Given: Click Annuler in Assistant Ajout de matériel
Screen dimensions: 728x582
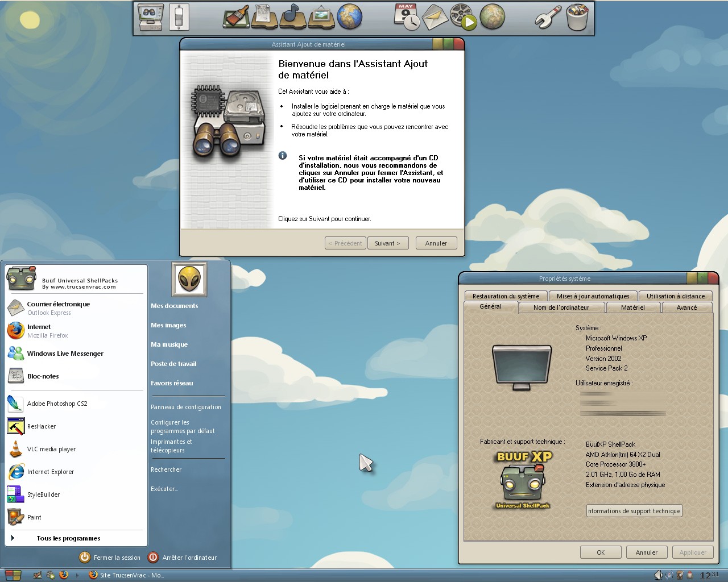Looking at the screenshot, I should (x=436, y=243).
